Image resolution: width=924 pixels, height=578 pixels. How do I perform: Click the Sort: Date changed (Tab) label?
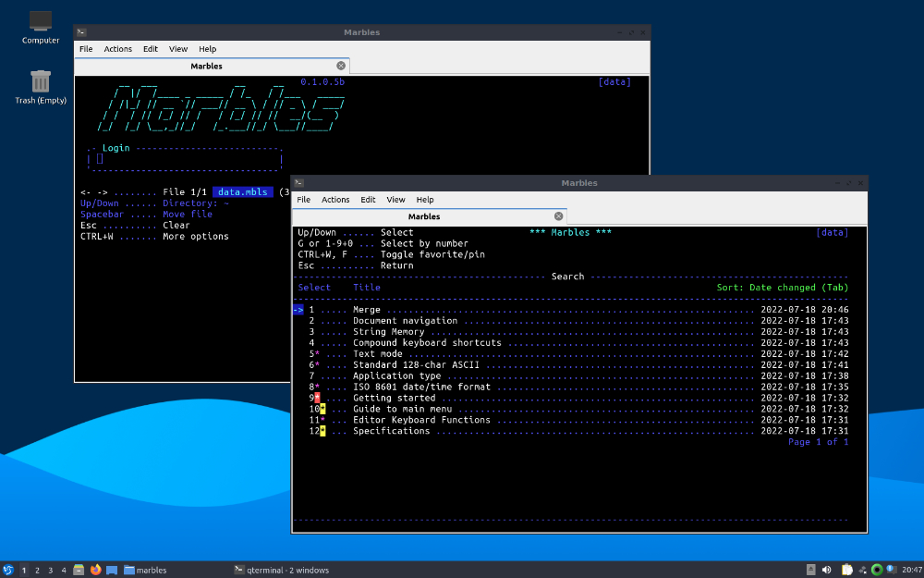point(783,288)
